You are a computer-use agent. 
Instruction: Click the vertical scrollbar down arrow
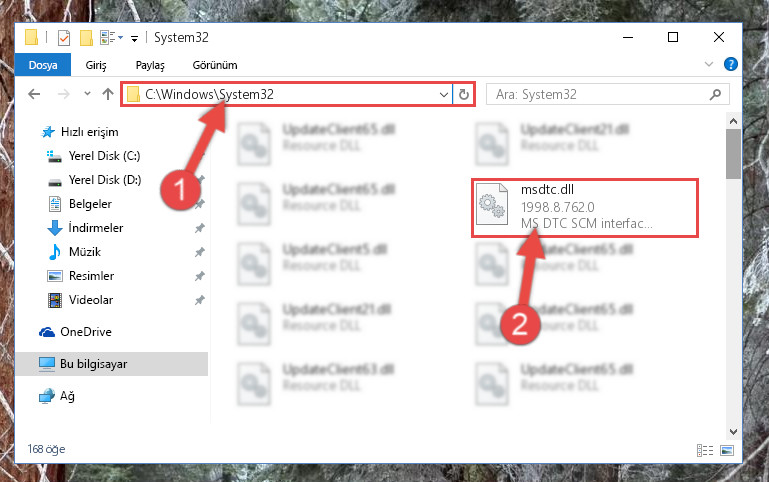pos(733,431)
